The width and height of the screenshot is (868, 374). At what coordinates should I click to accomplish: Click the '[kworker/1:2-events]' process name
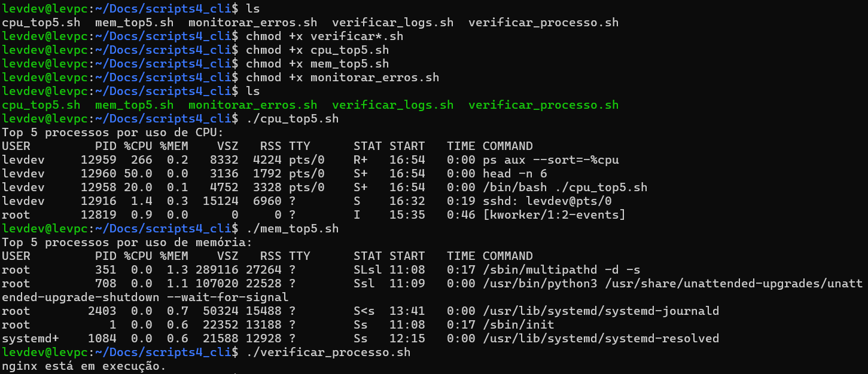point(554,215)
